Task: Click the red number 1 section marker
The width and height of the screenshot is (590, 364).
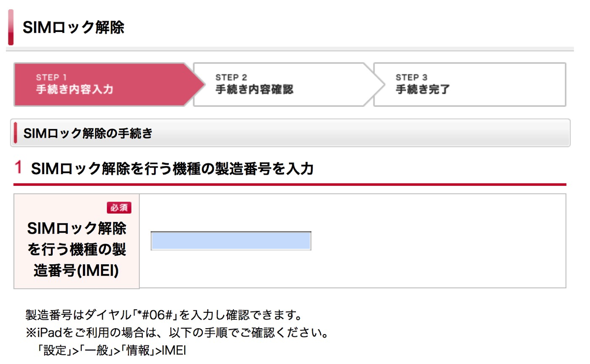Action: tap(17, 168)
